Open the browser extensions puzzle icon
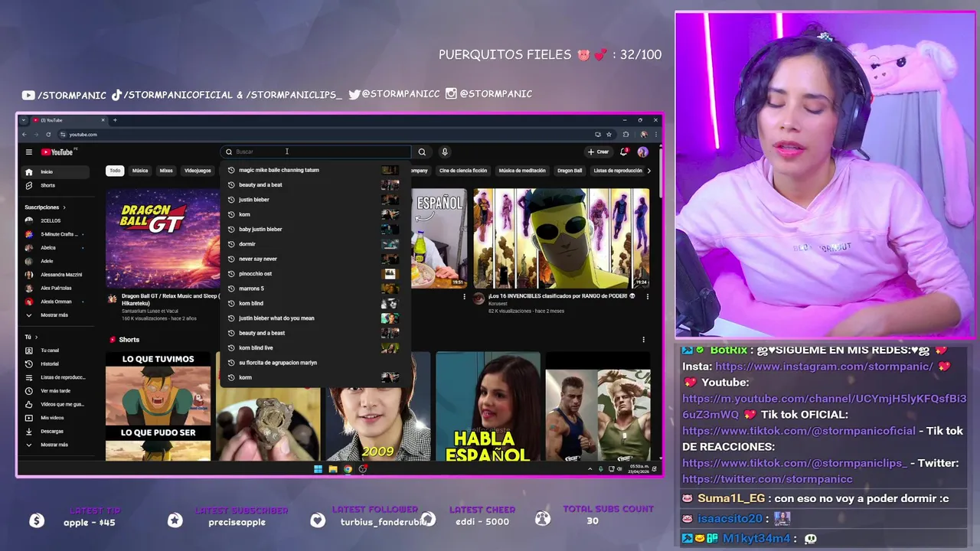This screenshot has width=980, height=551. [x=626, y=135]
